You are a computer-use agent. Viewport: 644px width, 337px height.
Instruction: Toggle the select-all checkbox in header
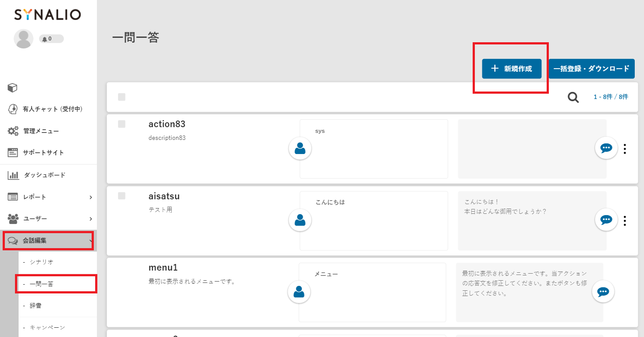pyautogui.click(x=122, y=97)
